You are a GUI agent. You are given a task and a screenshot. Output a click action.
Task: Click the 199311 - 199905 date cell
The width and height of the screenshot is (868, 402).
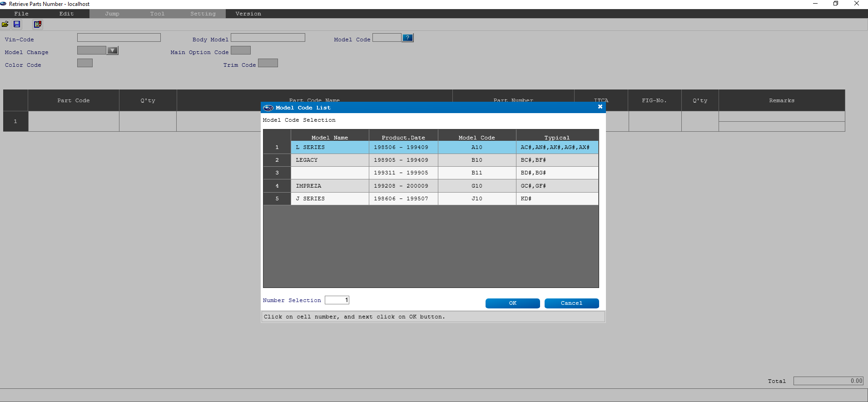click(403, 173)
